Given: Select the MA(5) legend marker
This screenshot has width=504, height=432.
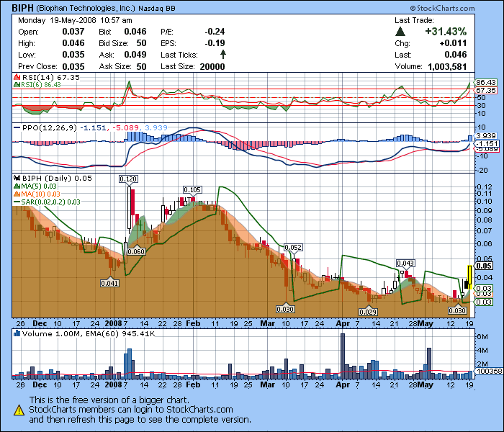Looking at the screenshot, I should point(17,186).
